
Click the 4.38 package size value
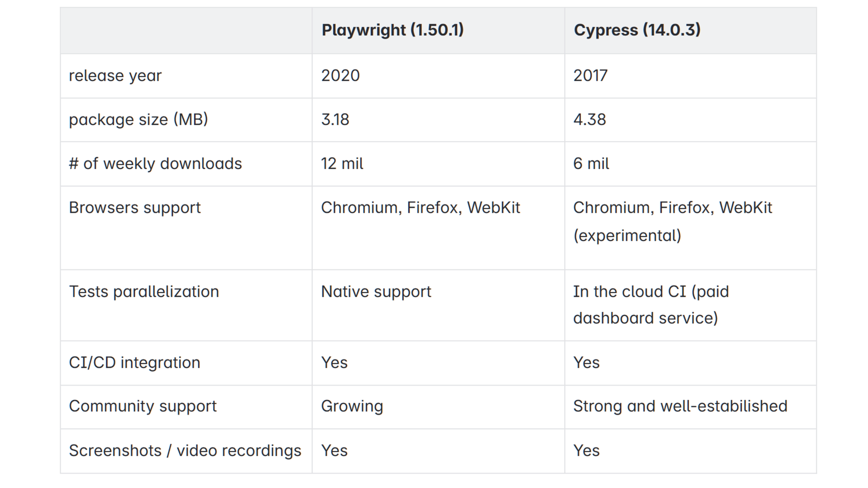click(x=590, y=120)
